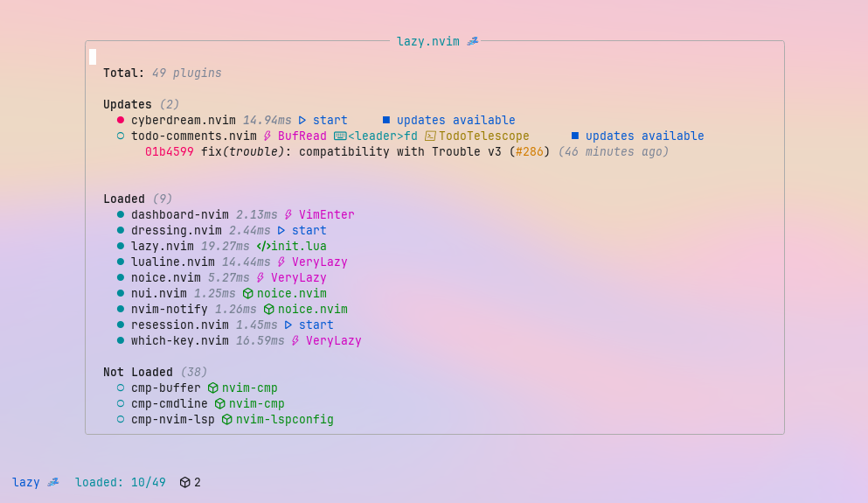Expand the dressing.nvim plugin entry
868x503 pixels.
pyautogui.click(x=176, y=230)
